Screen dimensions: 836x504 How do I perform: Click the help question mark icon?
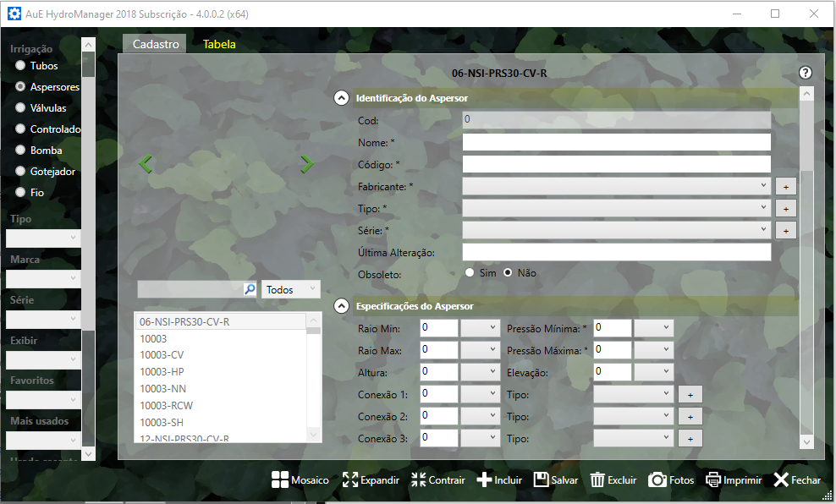tap(806, 74)
